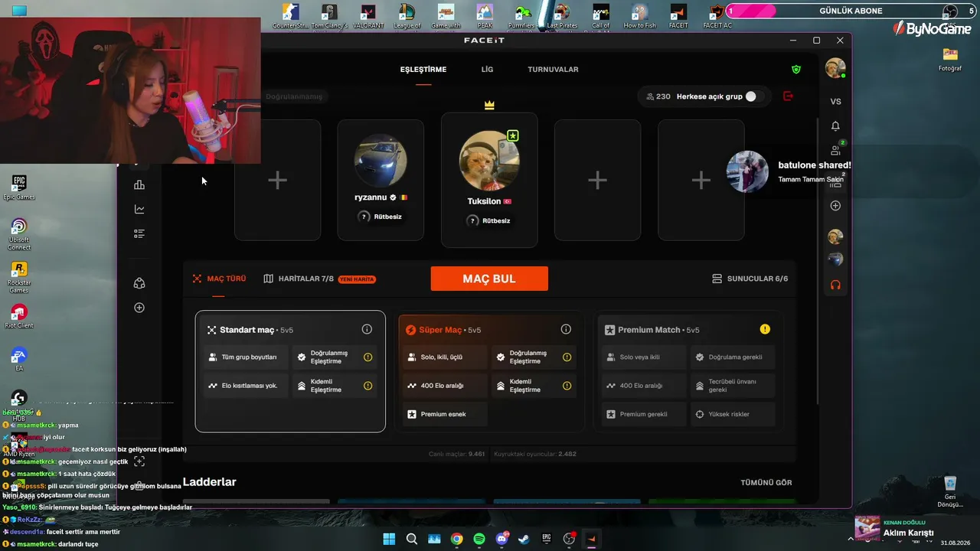
Task: Click the green shield anti-cheat icon
Action: 796,70
